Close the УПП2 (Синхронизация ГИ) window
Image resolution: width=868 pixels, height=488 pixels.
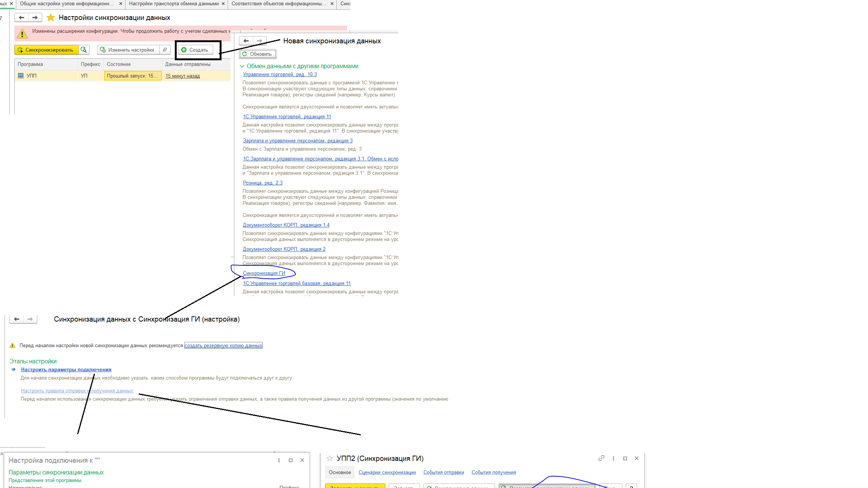pyautogui.click(x=637, y=458)
